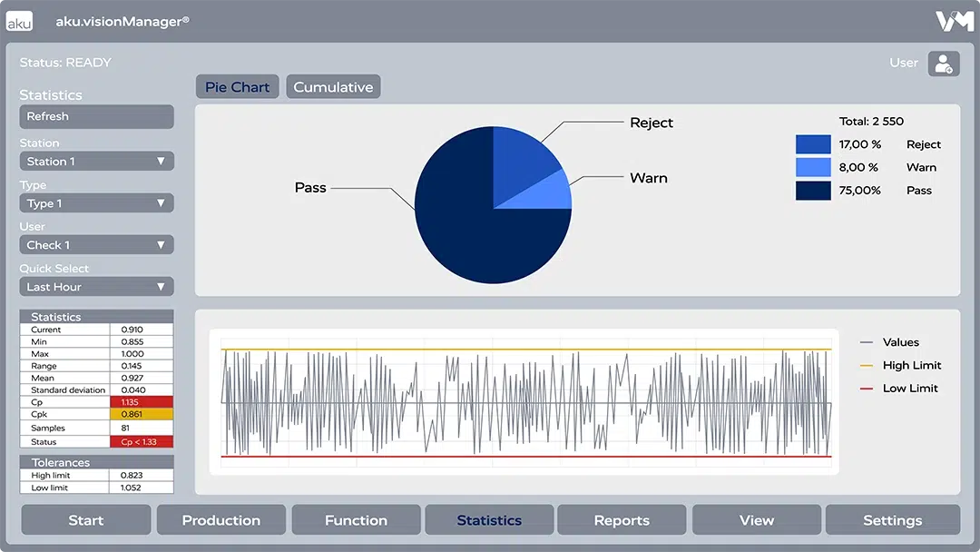
Task: Click the VM logo in top-right corner
Action: 954,21
